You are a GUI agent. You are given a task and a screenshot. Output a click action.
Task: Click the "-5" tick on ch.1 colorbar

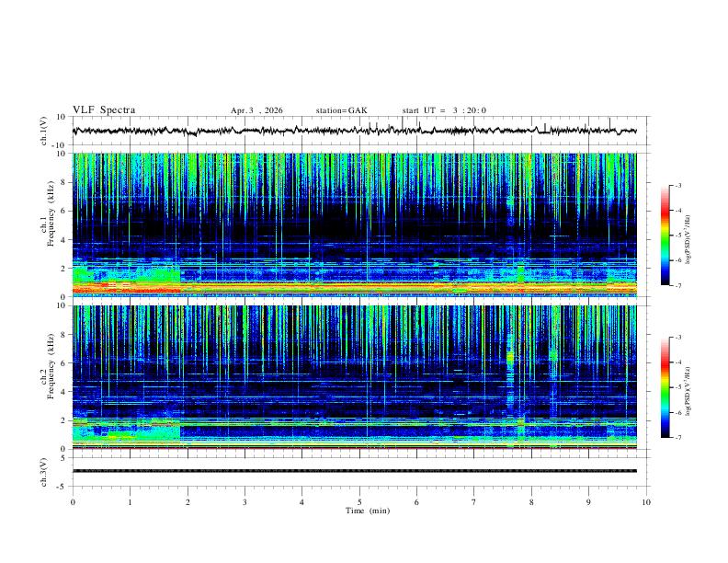coord(678,236)
